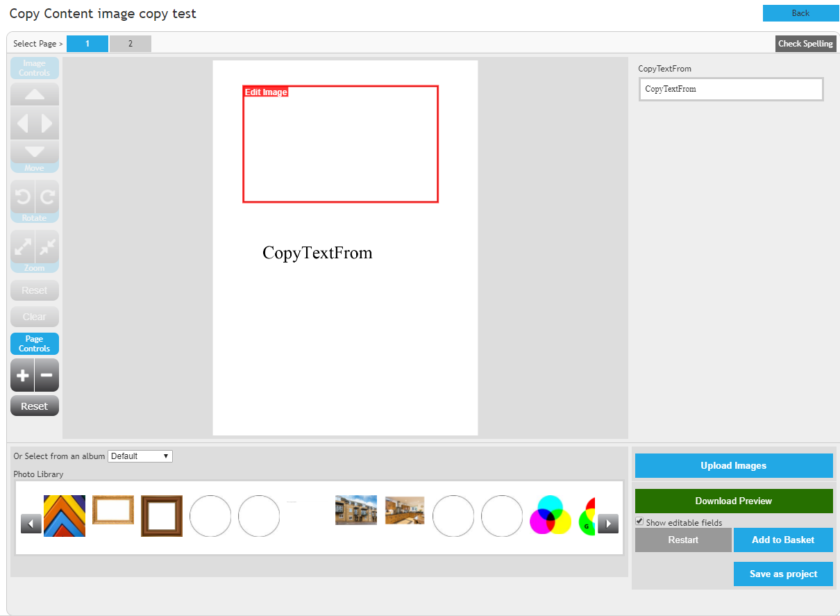This screenshot has height=616, width=840.
Task: Zoom out page with minus button
Action: click(47, 376)
